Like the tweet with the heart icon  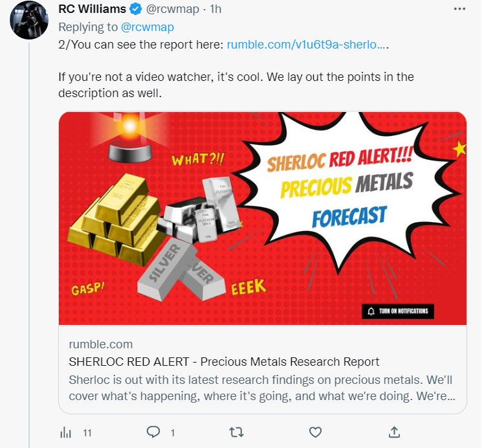(x=315, y=432)
